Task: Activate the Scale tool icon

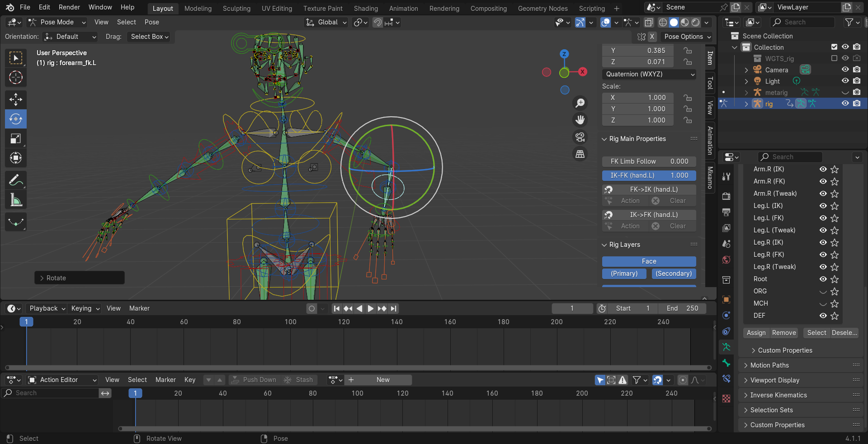Action: [x=16, y=138]
